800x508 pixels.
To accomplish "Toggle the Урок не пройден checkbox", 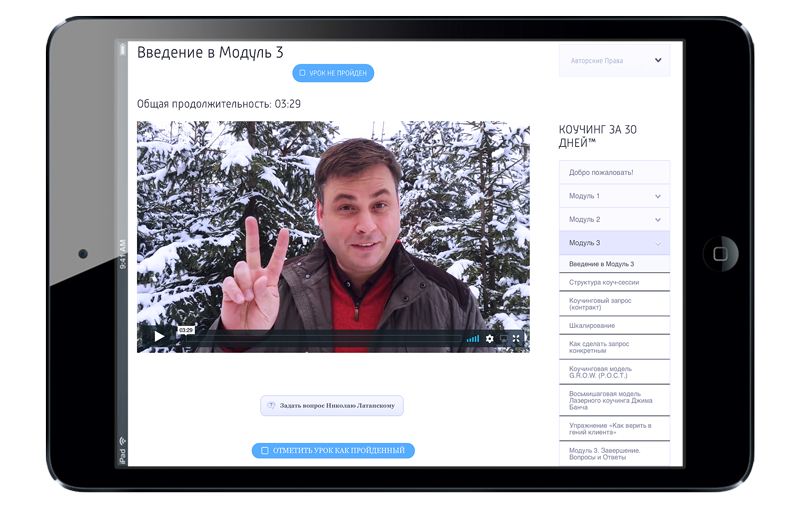I will (x=303, y=73).
